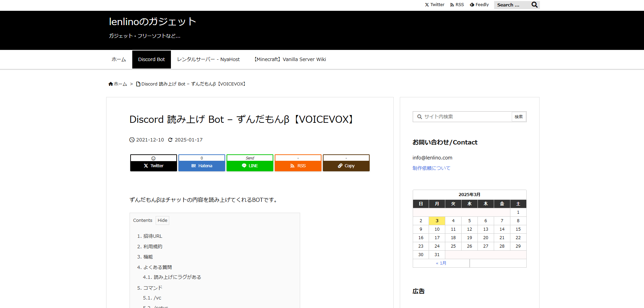Open the lenlinoのガジェット site title
This screenshot has width=644, height=308.
[x=153, y=21]
